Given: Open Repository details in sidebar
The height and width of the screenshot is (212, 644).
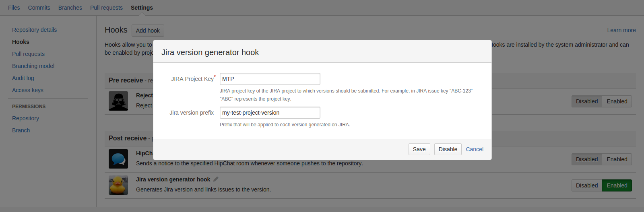Looking at the screenshot, I should (x=34, y=30).
